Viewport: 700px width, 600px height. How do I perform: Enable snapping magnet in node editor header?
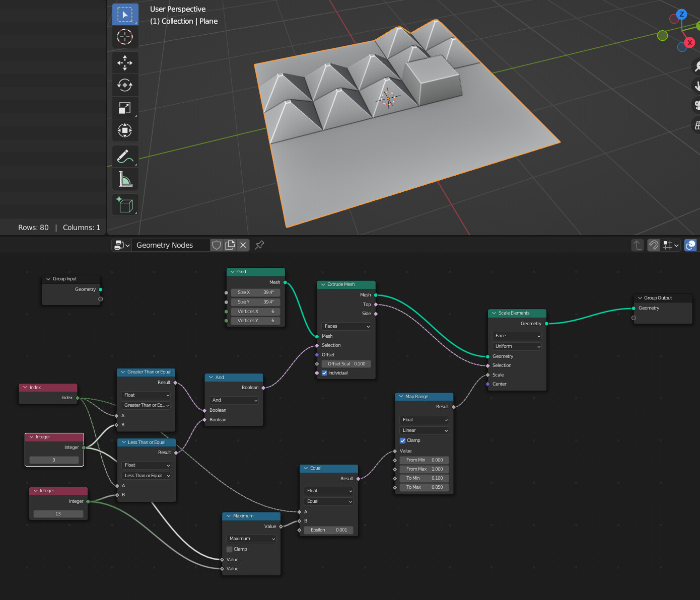tap(653, 245)
